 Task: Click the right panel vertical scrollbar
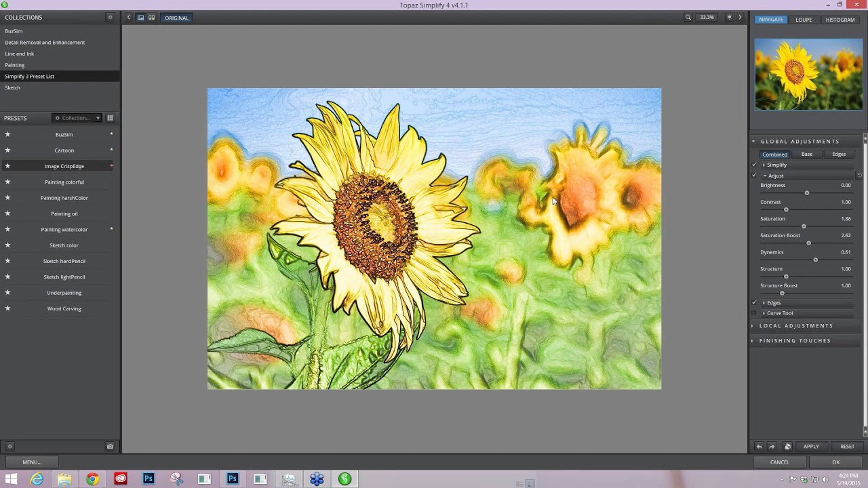[x=865, y=285]
